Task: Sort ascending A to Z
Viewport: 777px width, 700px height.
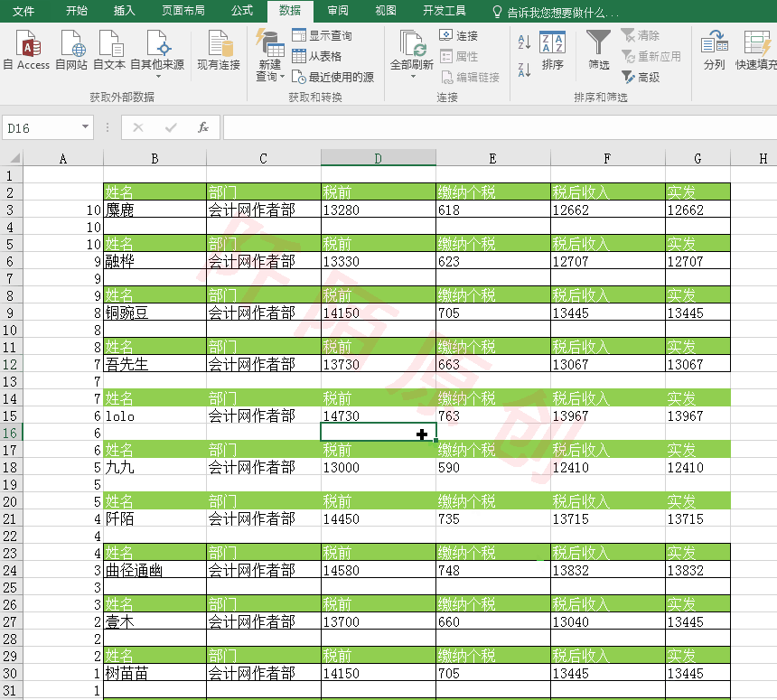Action: (524, 42)
